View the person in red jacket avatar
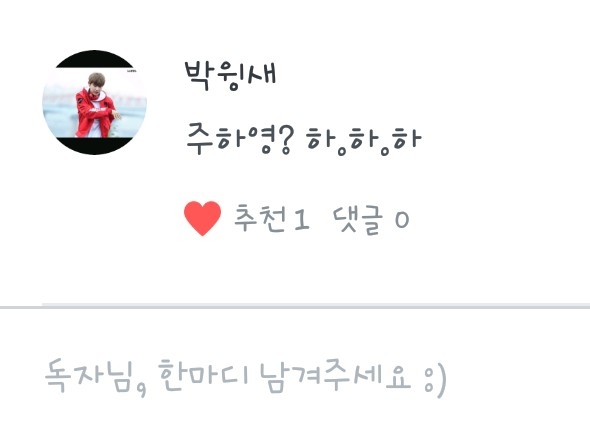 click(94, 102)
